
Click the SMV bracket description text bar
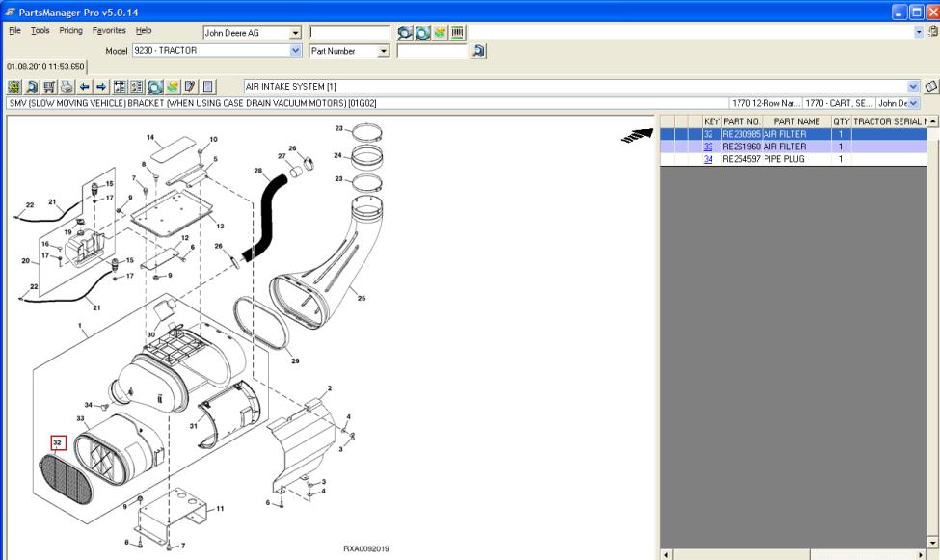[367, 103]
